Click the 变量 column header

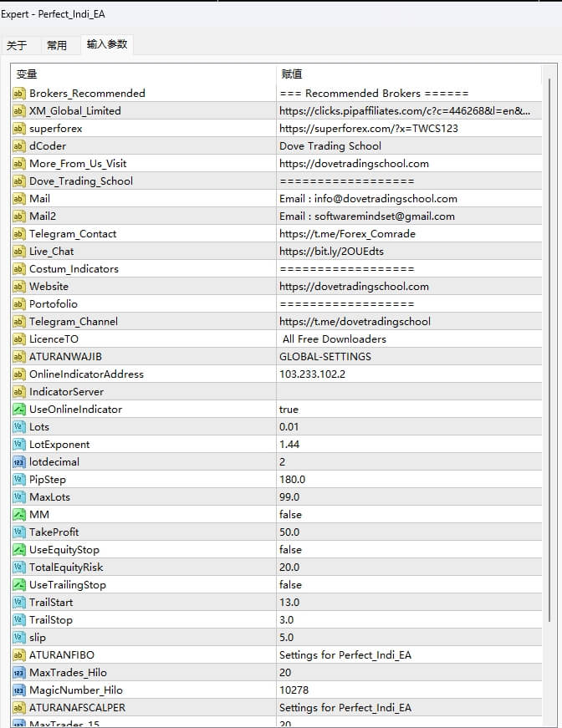(x=142, y=74)
